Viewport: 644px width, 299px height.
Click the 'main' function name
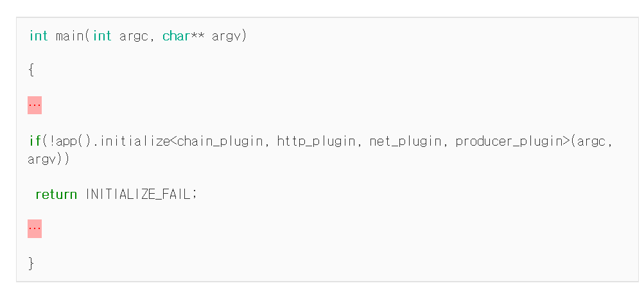[70, 36]
